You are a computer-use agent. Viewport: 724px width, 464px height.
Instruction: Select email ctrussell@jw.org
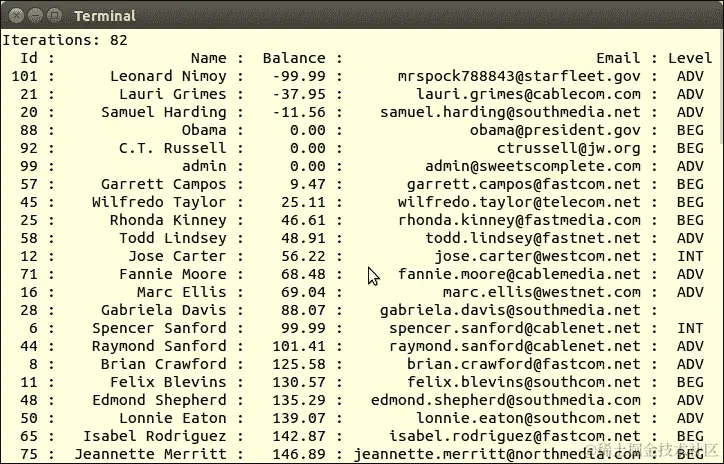pyautogui.click(x=569, y=148)
